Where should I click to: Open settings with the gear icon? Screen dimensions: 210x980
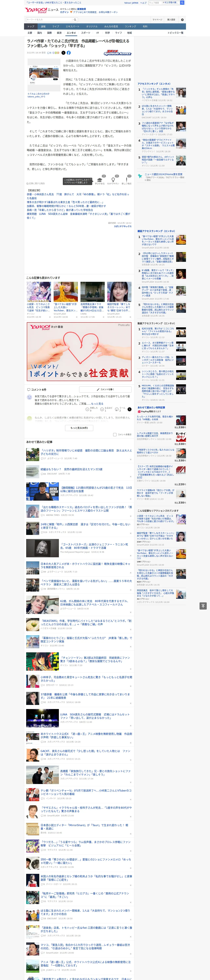[182, 19]
